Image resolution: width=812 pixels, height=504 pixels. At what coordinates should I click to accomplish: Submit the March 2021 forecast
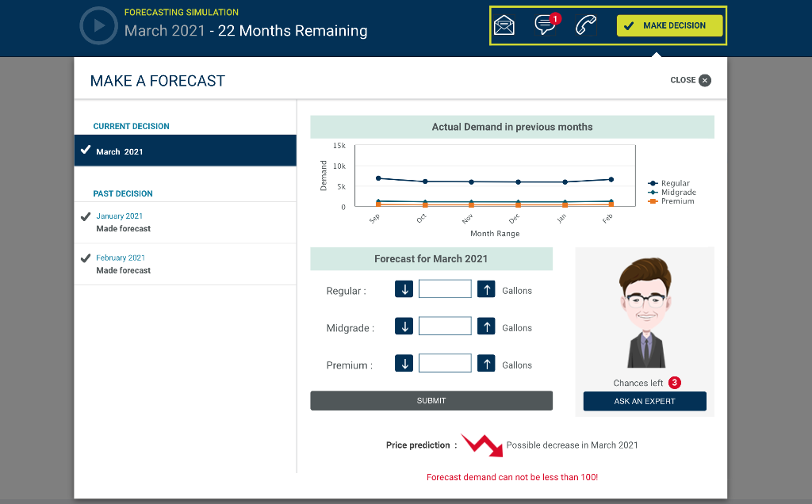431,400
